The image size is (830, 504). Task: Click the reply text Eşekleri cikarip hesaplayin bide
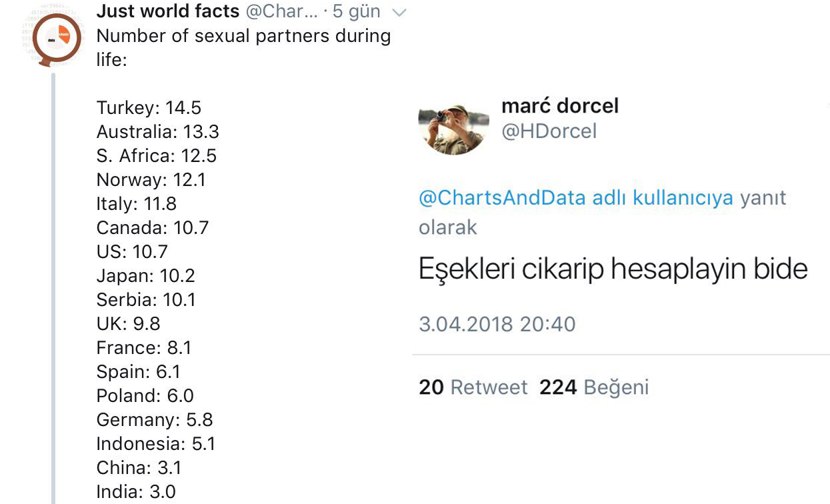click(x=613, y=269)
